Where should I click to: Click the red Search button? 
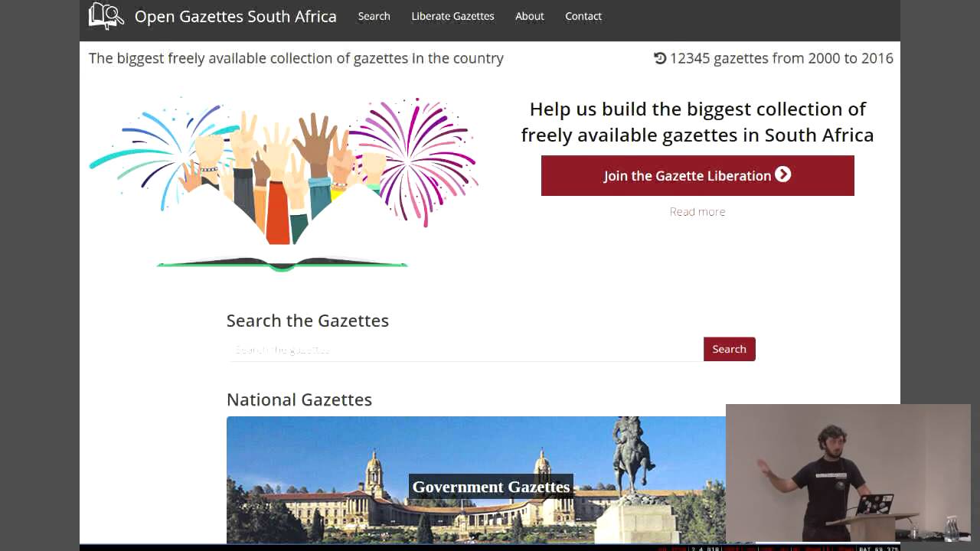[730, 349]
